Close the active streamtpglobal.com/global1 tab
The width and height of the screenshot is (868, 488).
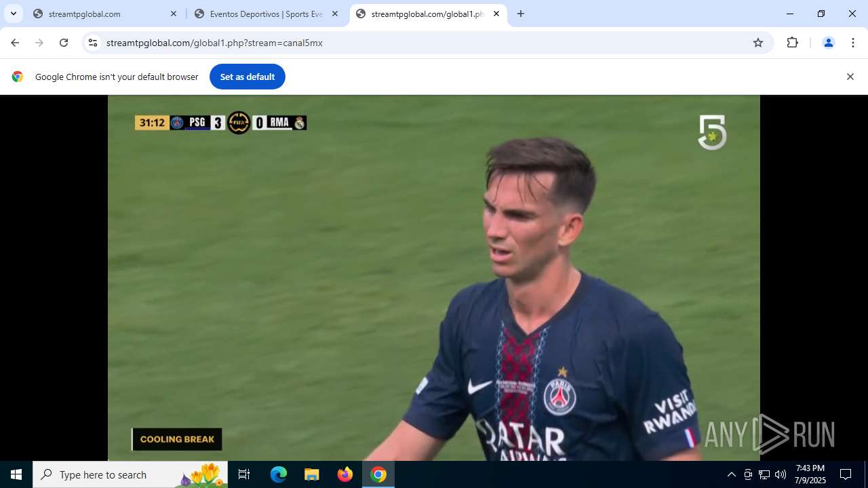click(496, 14)
